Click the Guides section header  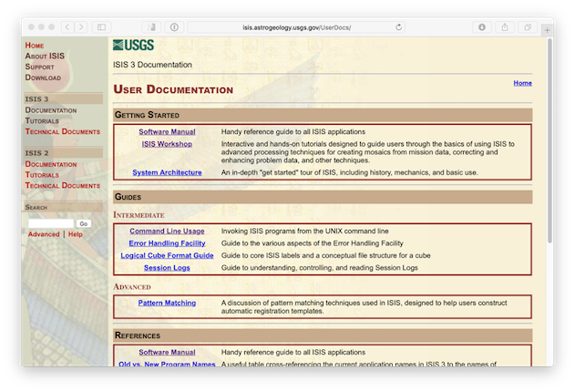323,197
